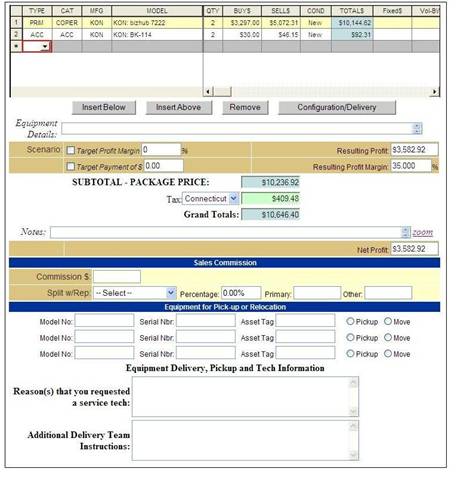Image resolution: width=460 pixels, height=478 pixels.
Task: Click the service tech reason scrollbar
Action: [353, 397]
